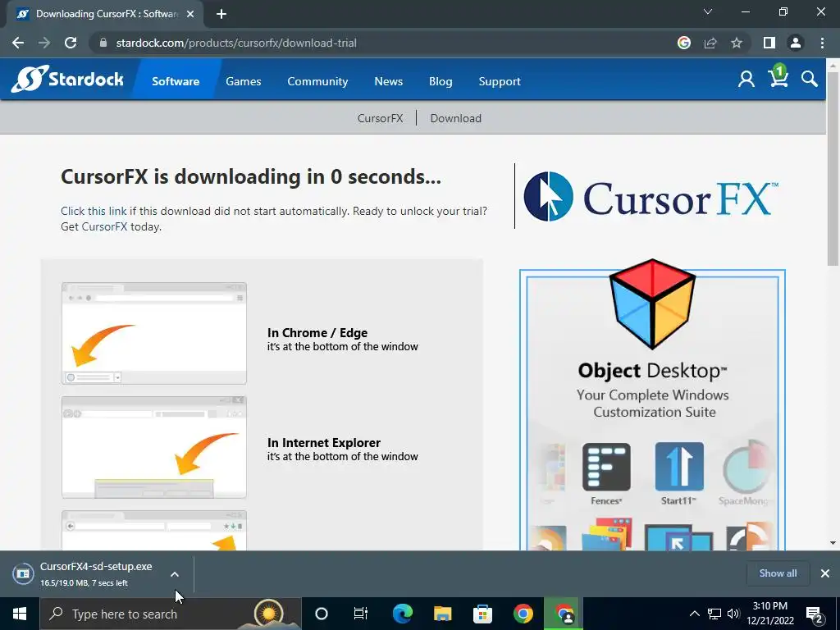Open a new browser tab
The width and height of the screenshot is (840, 630).
[221, 14]
